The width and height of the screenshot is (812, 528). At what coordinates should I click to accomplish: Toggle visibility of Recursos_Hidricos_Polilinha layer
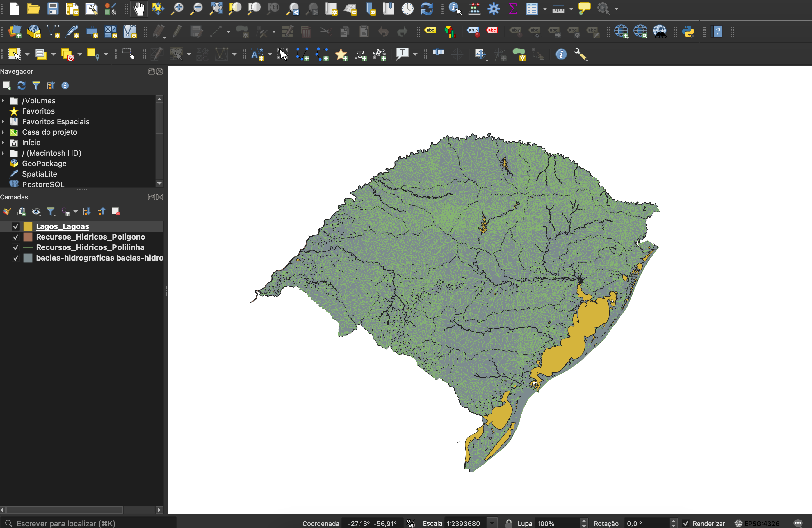pos(15,248)
